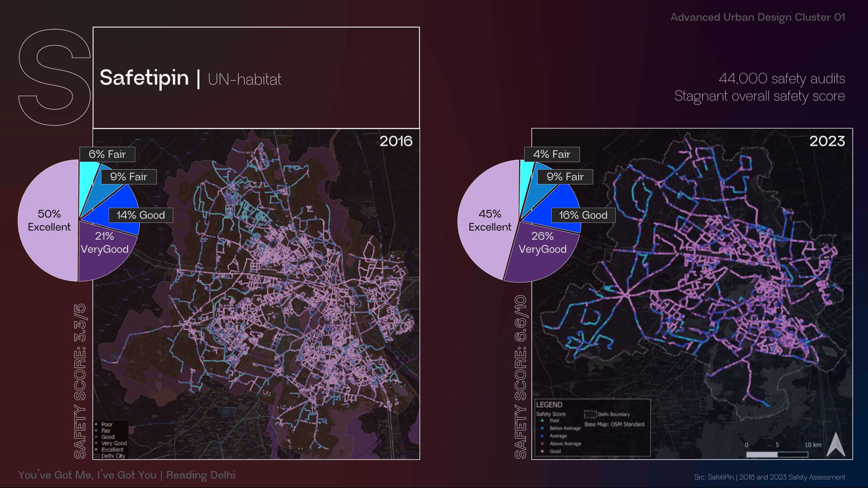Click 'Stagnant overall safety score' text
868x488 pixels.
click(759, 96)
